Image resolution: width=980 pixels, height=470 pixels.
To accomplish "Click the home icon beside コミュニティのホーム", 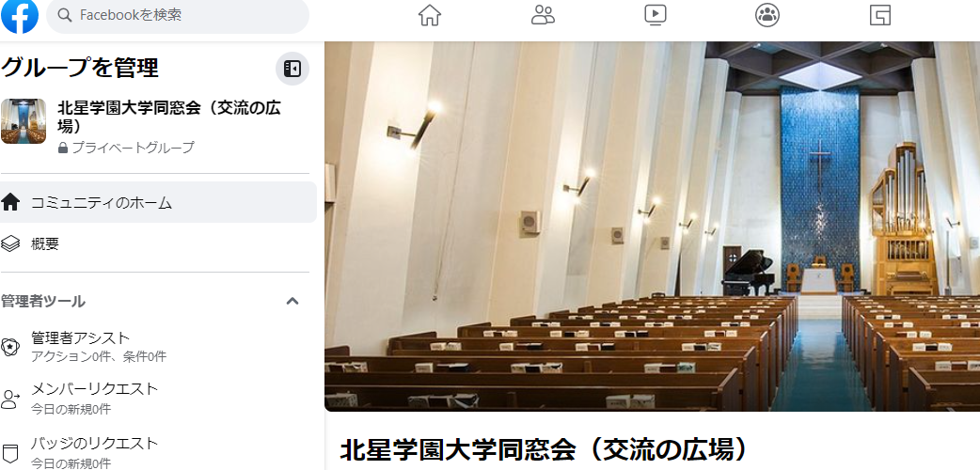I will click(x=10, y=202).
